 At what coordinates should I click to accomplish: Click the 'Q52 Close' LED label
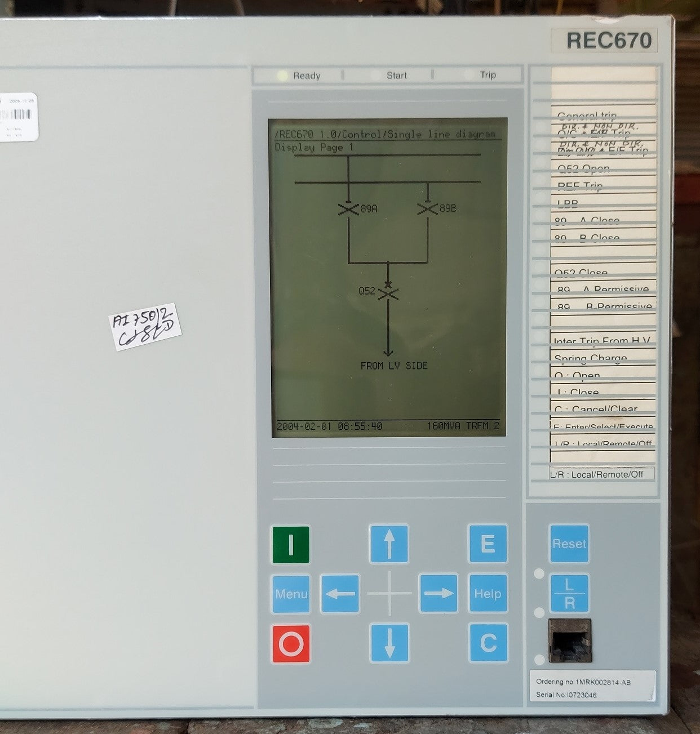click(x=581, y=273)
